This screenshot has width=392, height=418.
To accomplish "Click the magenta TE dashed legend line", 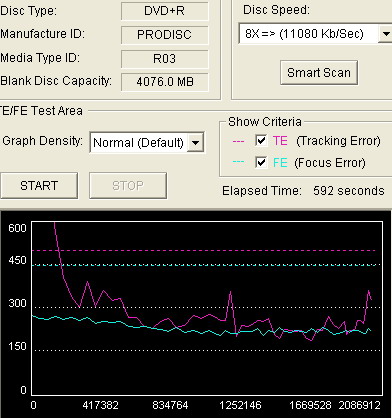I will pos(238,141).
